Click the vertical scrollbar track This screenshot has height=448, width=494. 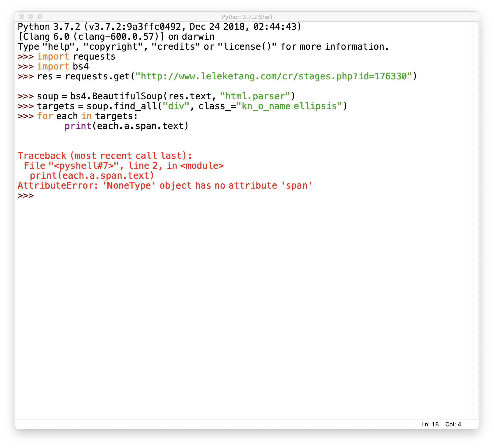(x=475, y=221)
